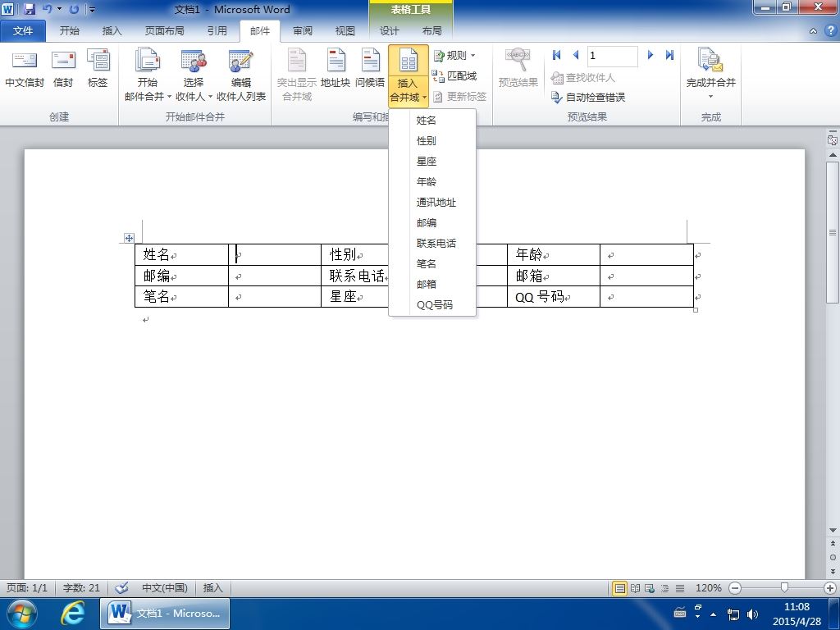Click the 插入合并域 insert field icon
Screen dimensions: 840x630
409,61
